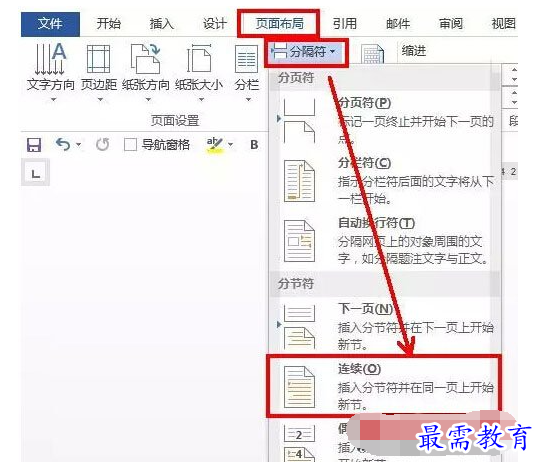Image resolution: width=540 pixels, height=469 pixels.
Task: Click the 分节符 section header
Action: pyautogui.click(x=296, y=284)
